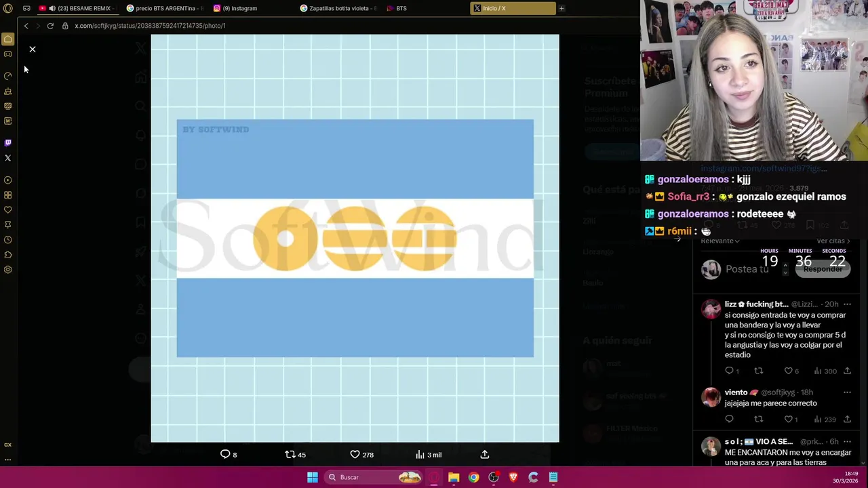Screen dimensions: 868x488
Task: Like viento's comment with 1 like
Action: coord(791,420)
